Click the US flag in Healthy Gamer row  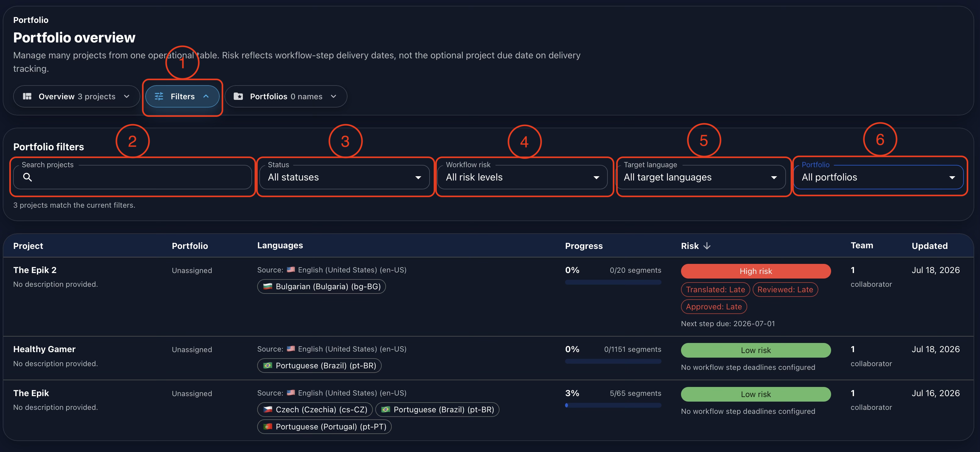[291, 349]
